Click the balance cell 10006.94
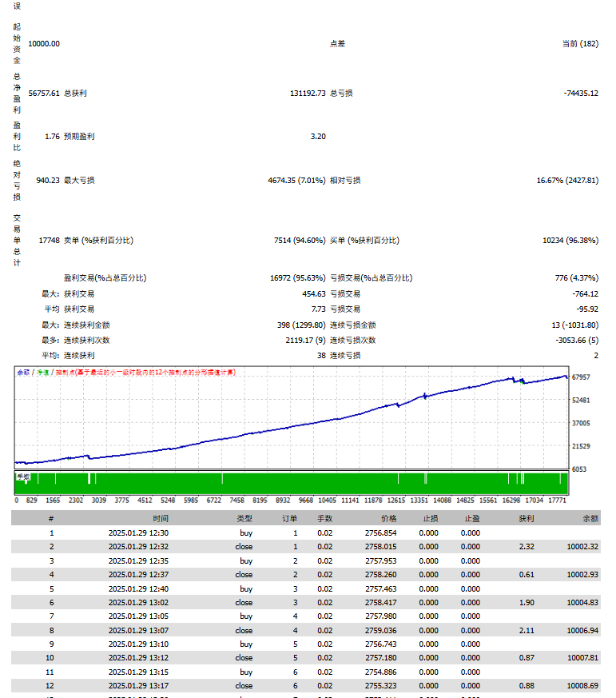 tap(582, 630)
